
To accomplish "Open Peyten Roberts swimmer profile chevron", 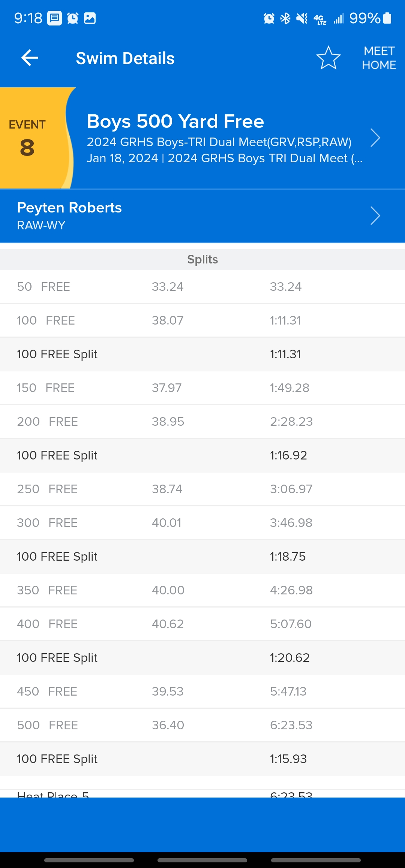I will point(375,216).
